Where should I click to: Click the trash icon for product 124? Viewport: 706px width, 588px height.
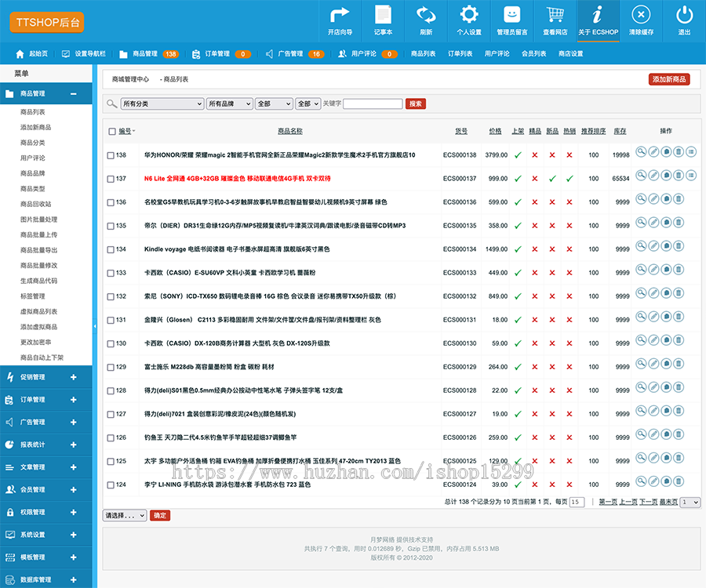coord(679,481)
